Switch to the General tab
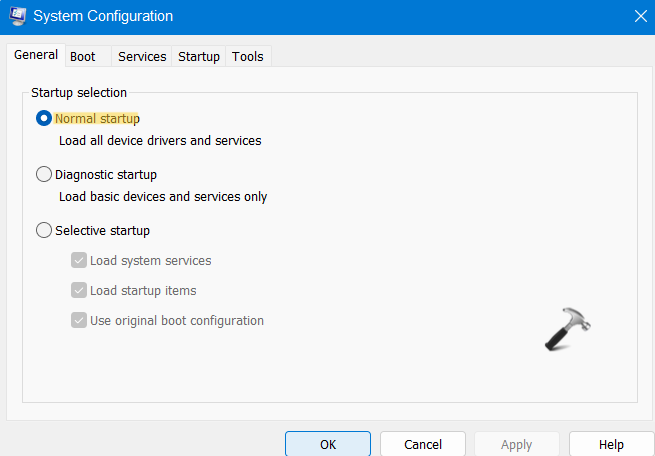 [35, 55]
